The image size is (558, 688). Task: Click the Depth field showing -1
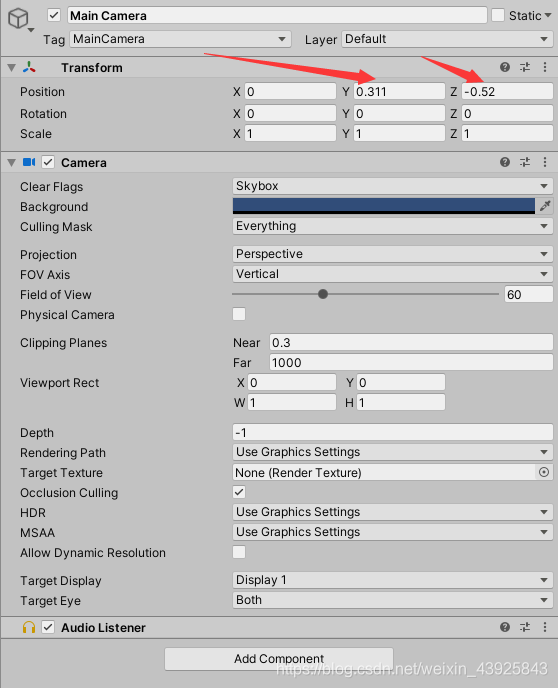point(393,432)
